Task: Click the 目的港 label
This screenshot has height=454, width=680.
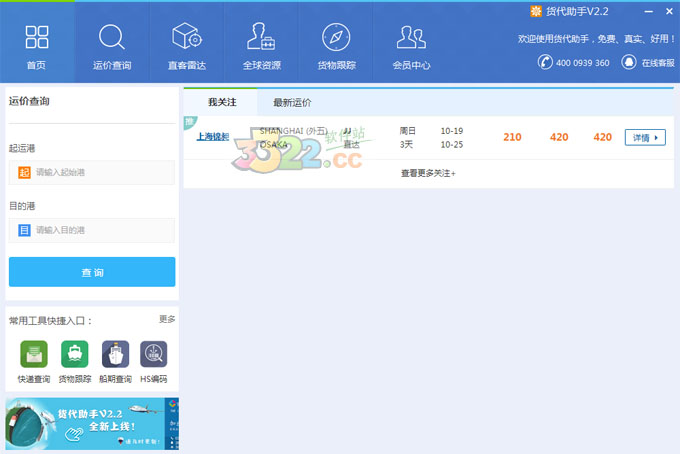Action: pyautogui.click(x=22, y=206)
